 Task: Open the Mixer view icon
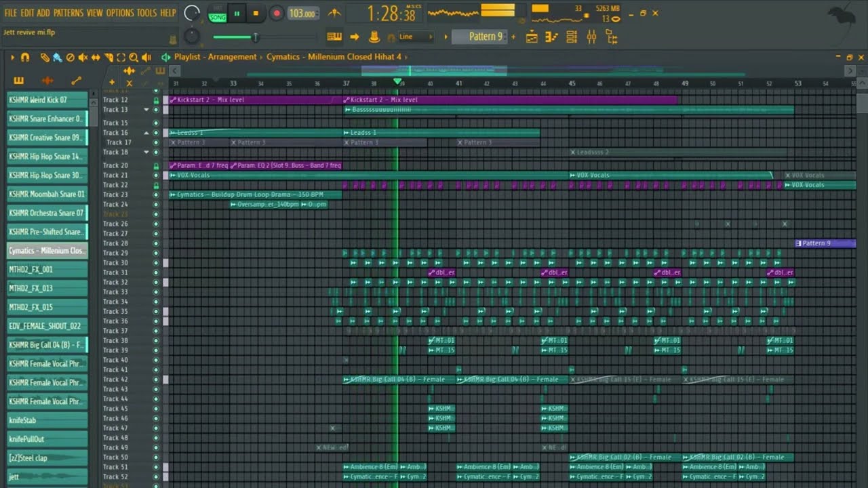pos(591,37)
